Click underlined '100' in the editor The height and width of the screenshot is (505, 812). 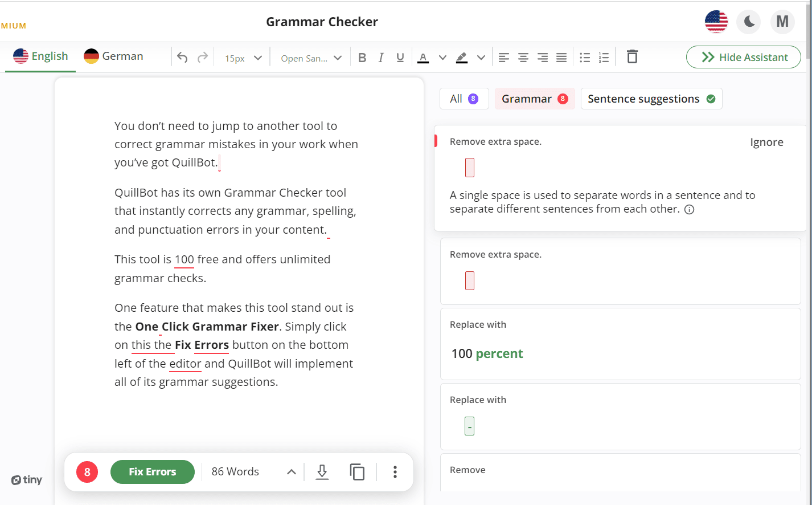pos(184,259)
